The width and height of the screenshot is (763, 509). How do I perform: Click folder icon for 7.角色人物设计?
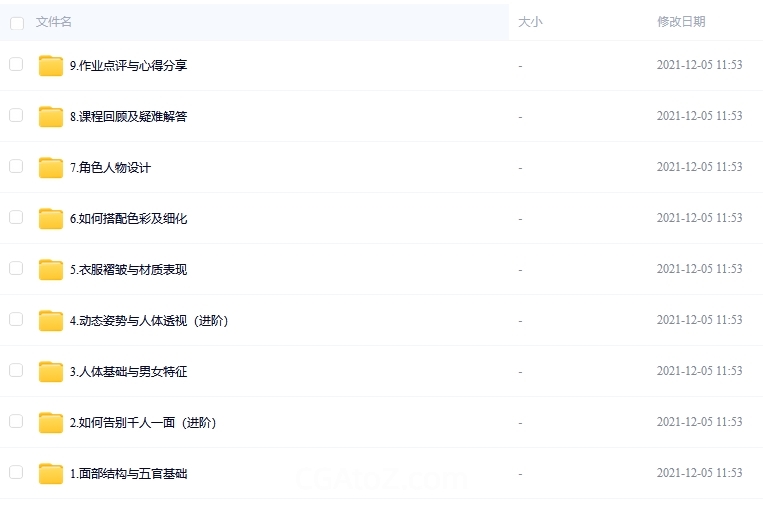point(51,168)
